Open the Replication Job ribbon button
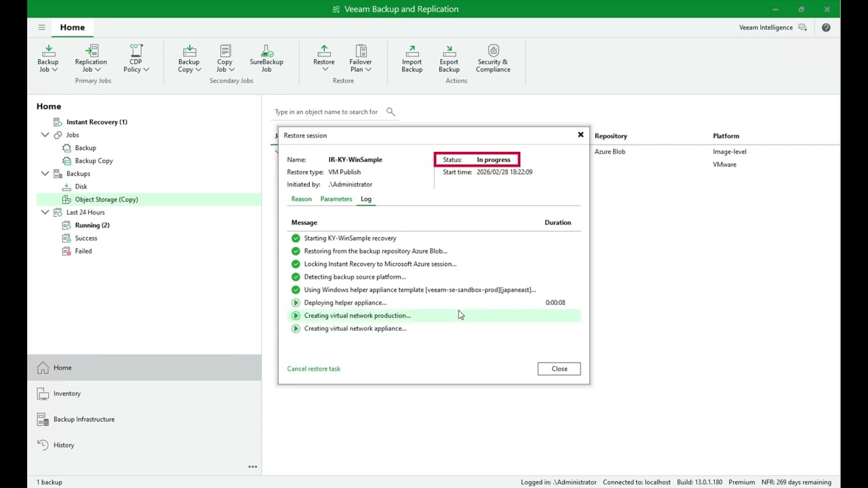 tap(91, 58)
